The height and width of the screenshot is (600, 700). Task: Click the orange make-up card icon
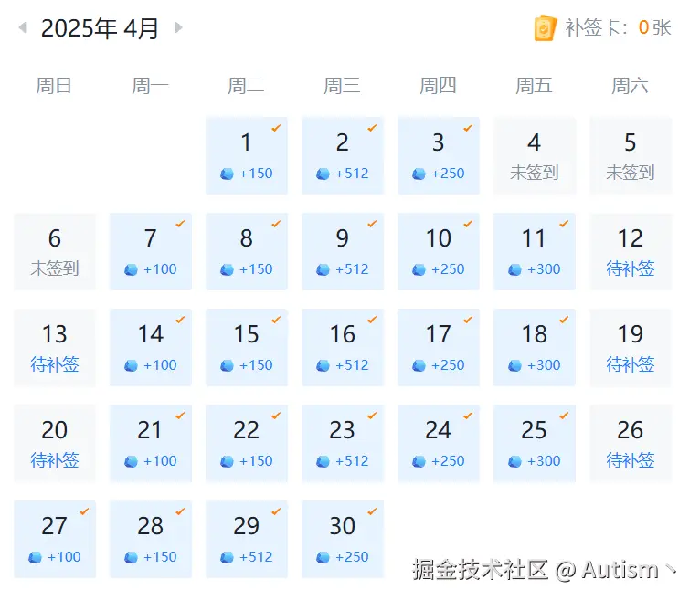545,28
